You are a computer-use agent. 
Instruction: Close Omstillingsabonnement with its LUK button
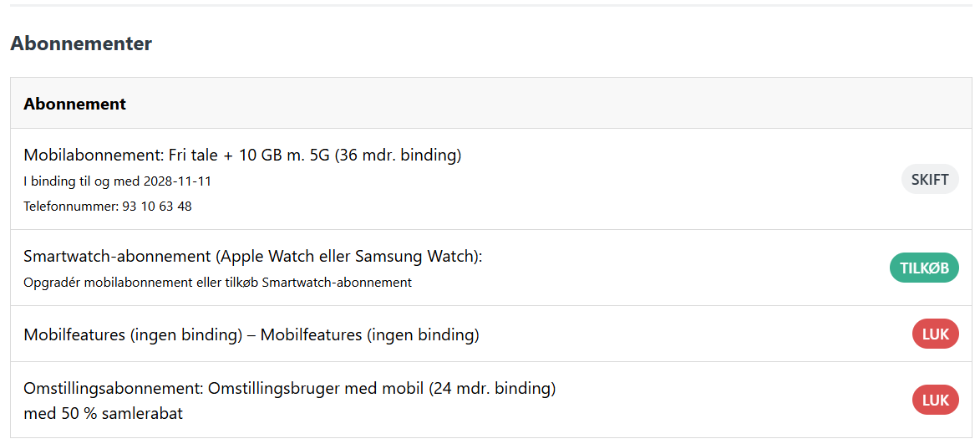click(x=935, y=401)
